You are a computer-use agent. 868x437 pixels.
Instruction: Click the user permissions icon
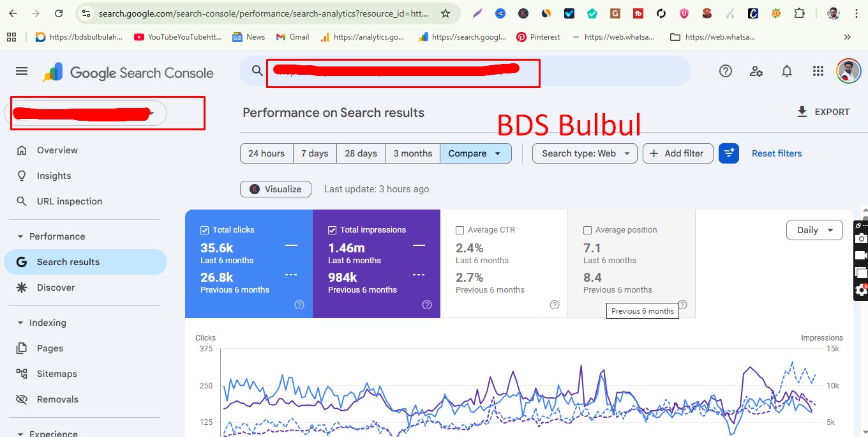[x=756, y=71]
